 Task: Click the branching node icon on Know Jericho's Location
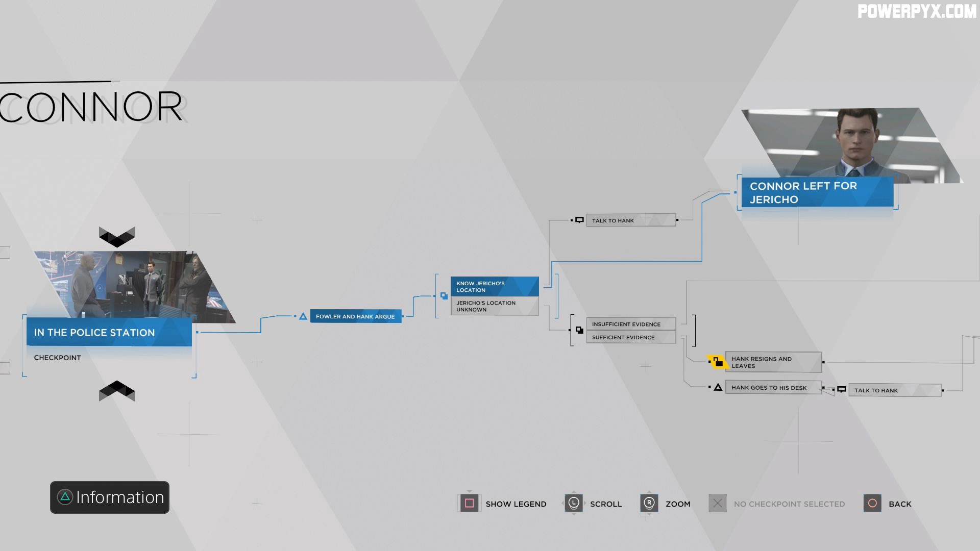point(444,295)
